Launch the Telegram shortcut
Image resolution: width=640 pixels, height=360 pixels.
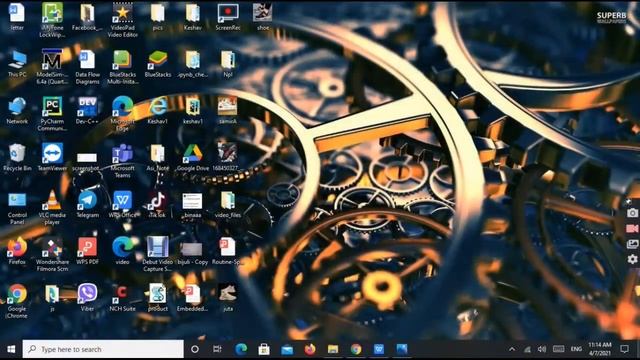[87, 204]
